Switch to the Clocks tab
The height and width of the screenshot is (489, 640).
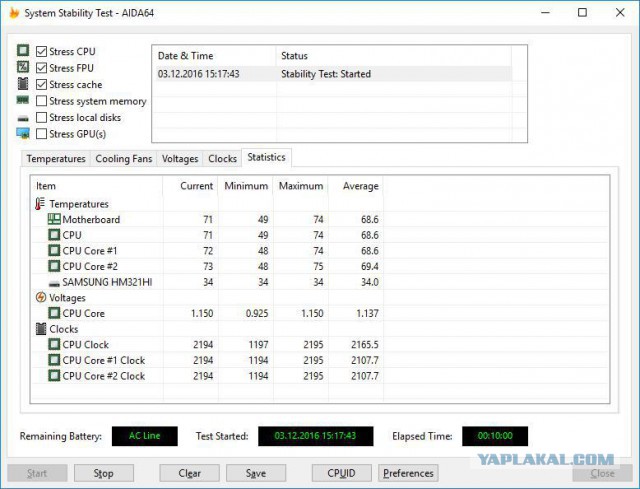(222, 159)
